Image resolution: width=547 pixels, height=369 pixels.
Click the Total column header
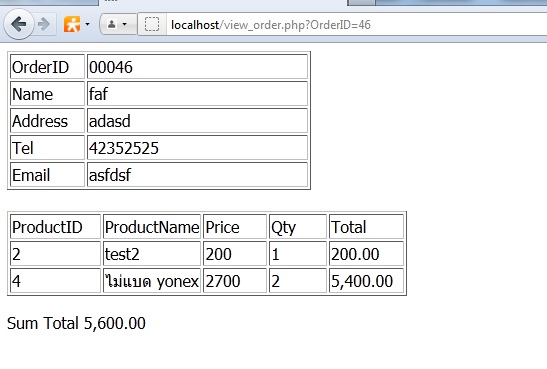tap(366, 227)
